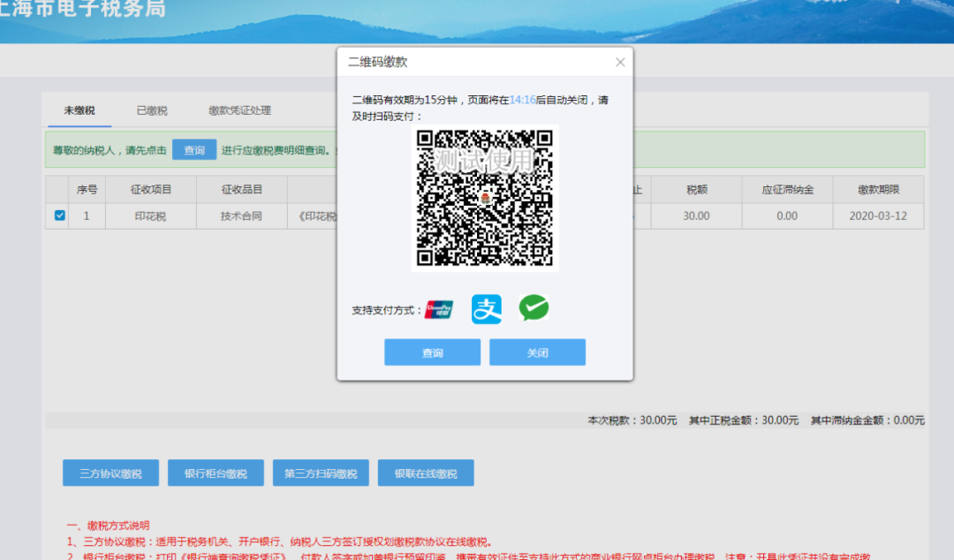Click the 关闭 button in dialog

537,352
